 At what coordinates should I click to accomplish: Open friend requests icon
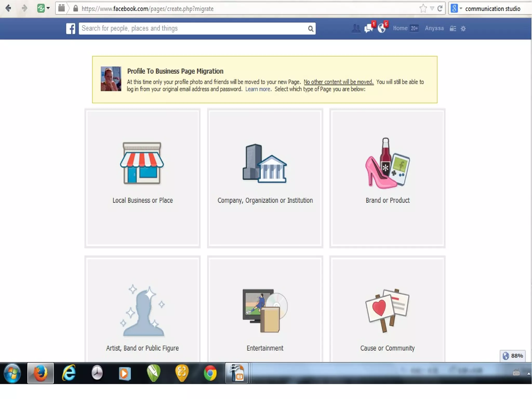click(x=356, y=28)
